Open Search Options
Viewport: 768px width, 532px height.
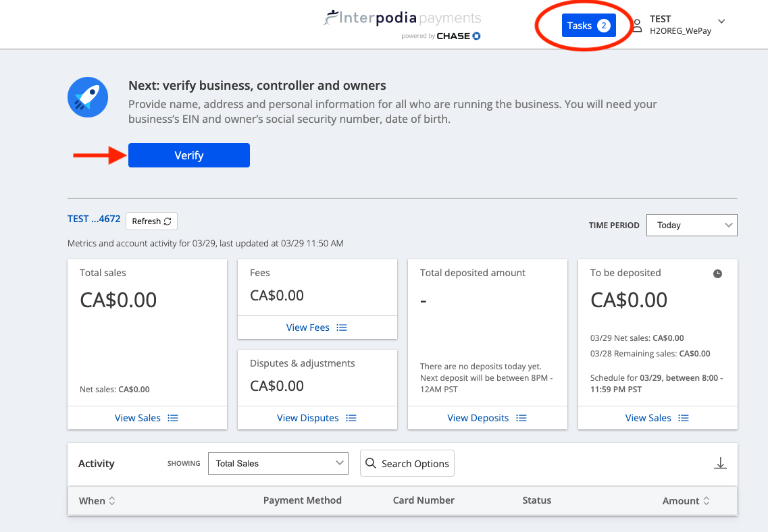(407, 464)
